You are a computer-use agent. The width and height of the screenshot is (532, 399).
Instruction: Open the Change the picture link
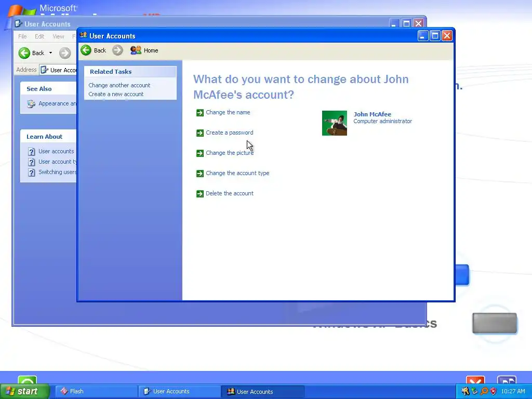point(230,153)
